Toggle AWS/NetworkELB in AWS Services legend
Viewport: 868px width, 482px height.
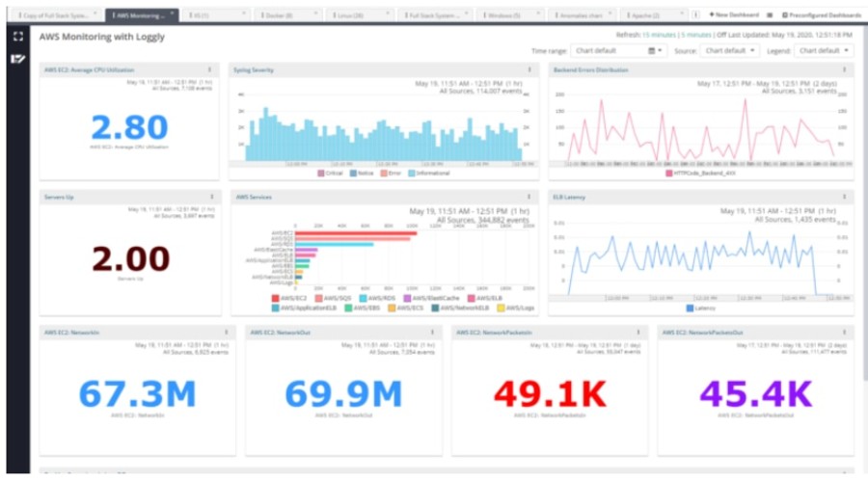[461, 308]
